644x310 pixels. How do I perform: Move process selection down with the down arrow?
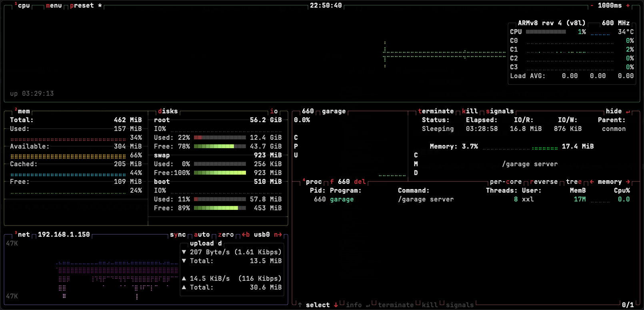pos(336,305)
